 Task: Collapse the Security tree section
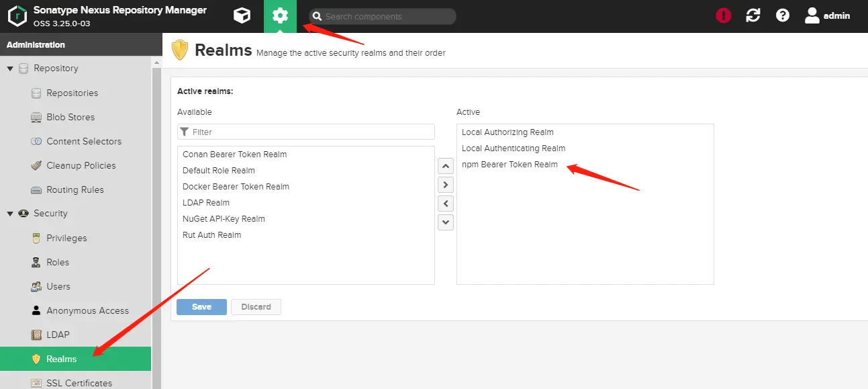(9, 214)
